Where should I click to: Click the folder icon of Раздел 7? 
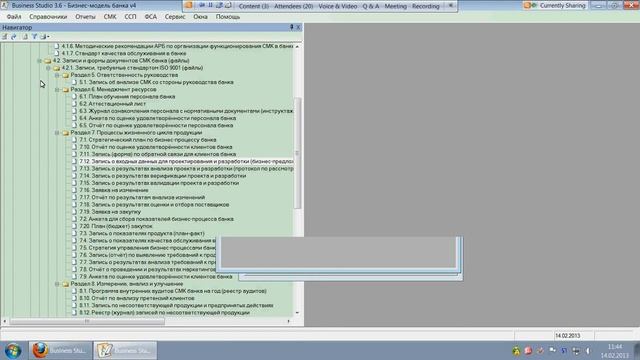65,133
